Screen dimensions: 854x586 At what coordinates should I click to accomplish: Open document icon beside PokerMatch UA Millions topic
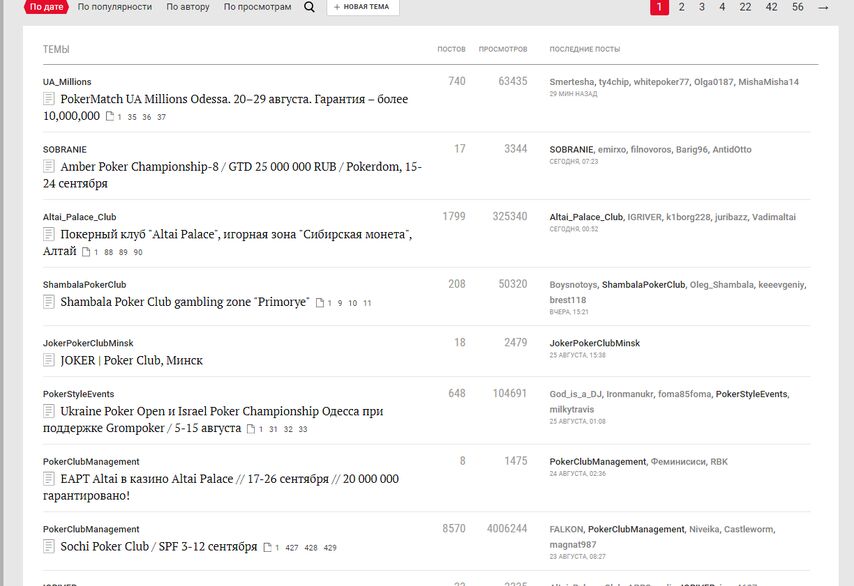coord(49,99)
